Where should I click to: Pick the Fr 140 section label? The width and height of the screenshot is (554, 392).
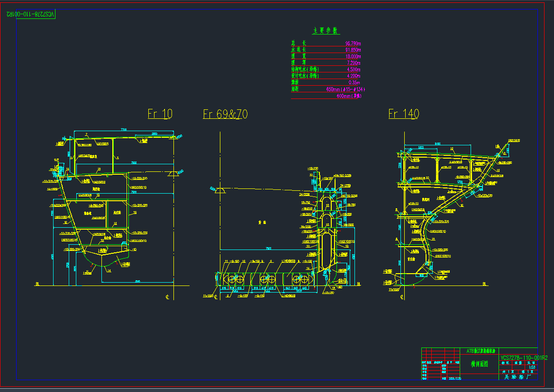tap(403, 114)
